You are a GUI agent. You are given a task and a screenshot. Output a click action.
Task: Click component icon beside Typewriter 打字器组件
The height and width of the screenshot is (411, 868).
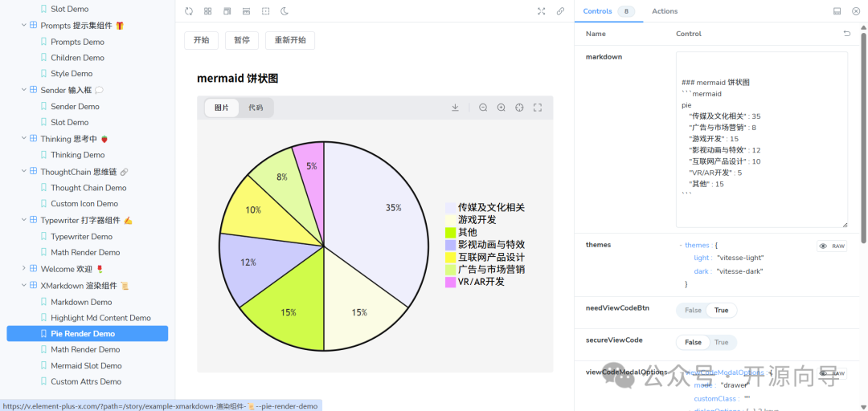(x=33, y=220)
